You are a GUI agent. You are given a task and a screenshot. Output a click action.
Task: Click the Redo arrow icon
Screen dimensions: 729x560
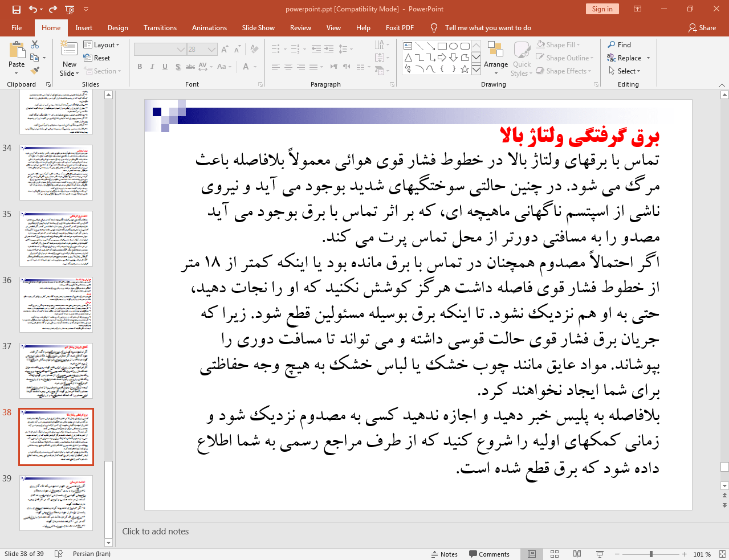coord(53,9)
